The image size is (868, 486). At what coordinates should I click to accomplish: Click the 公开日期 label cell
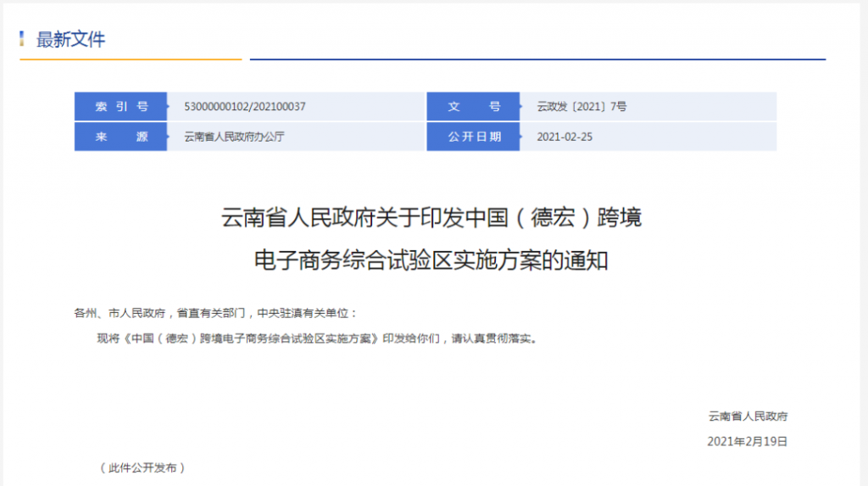pyautogui.click(x=473, y=137)
